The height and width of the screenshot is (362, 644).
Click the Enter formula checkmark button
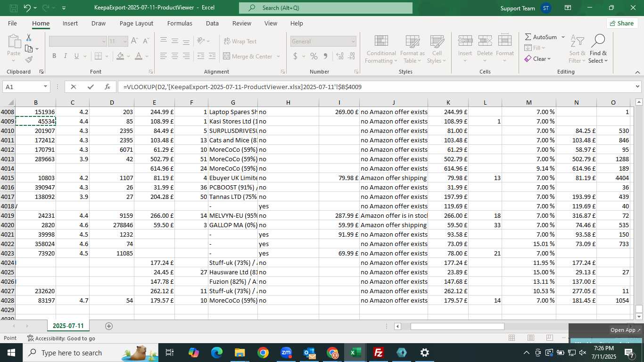(x=91, y=87)
